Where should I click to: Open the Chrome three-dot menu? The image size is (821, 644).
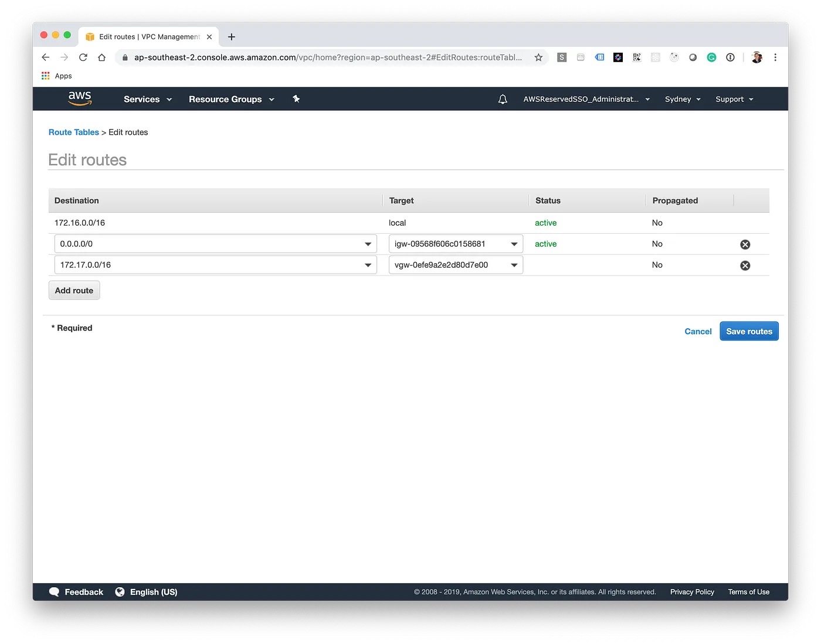click(x=775, y=57)
